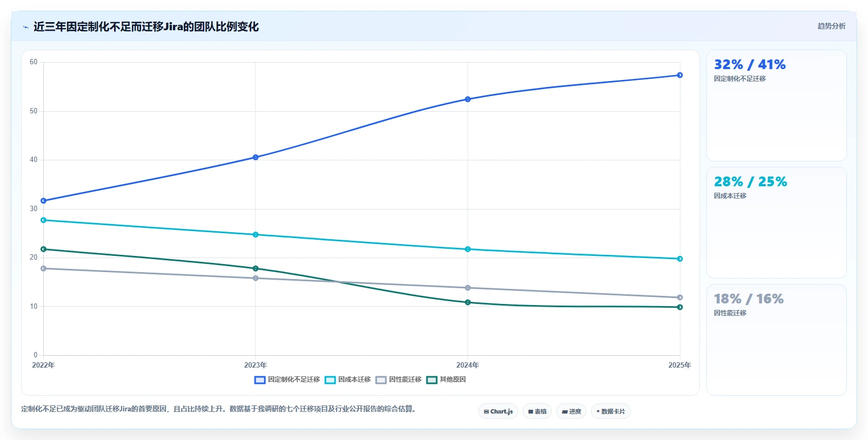Select the 2025年 point on 因成本迁移 line
The image size is (868, 440).
click(680, 259)
